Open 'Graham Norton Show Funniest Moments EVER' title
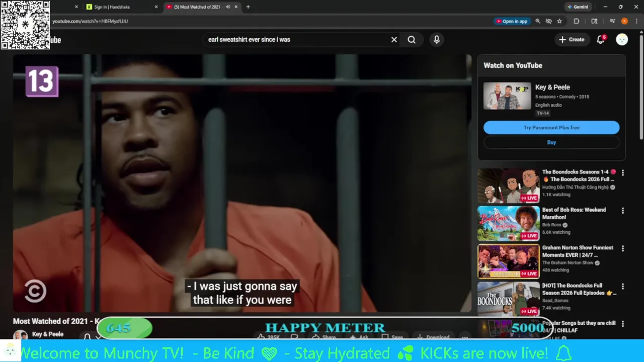644x362 pixels. (578, 251)
